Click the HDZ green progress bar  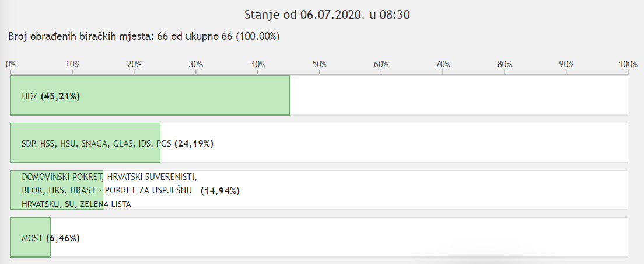pyautogui.click(x=150, y=95)
